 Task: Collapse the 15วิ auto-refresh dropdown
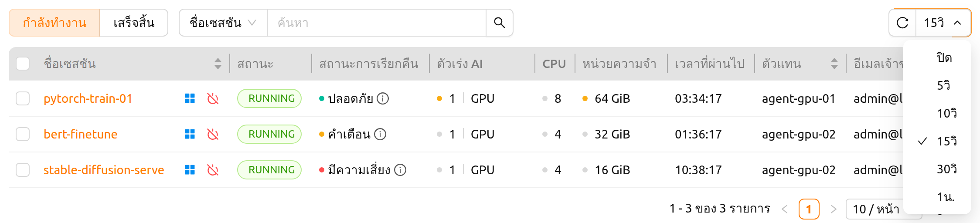[x=943, y=23]
